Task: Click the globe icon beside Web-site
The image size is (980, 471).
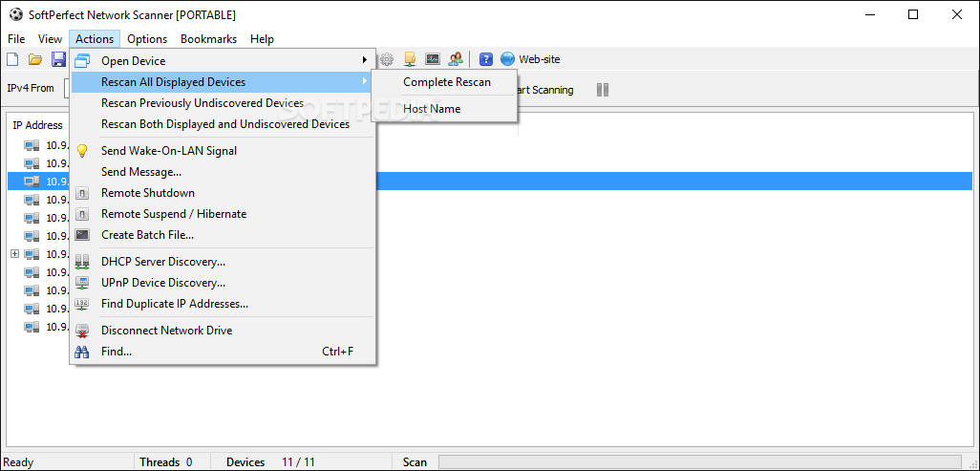Action: tap(507, 59)
